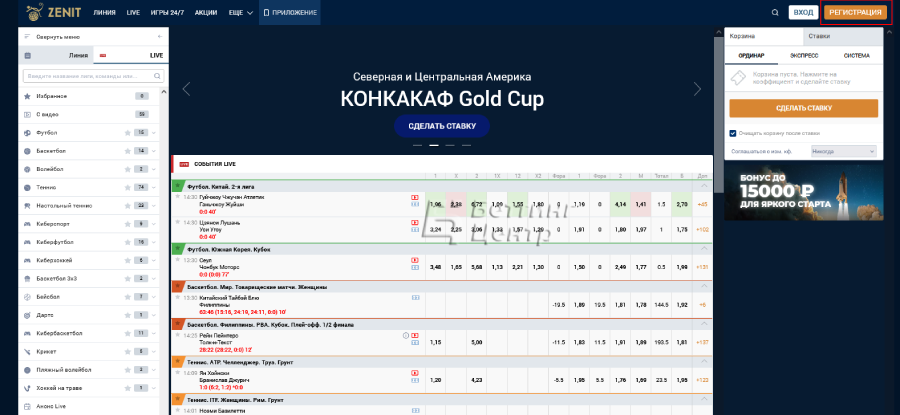Favorite Футбол Китай 2-я лига league star
The height and width of the screenshot is (415, 900).
tap(178, 187)
